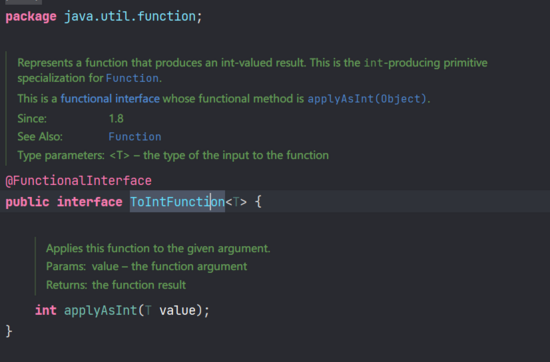Image resolution: width=550 pixels, height=362 pixels.
Task: Click the 1.8 version beside Since
Action: pos(116,119)
